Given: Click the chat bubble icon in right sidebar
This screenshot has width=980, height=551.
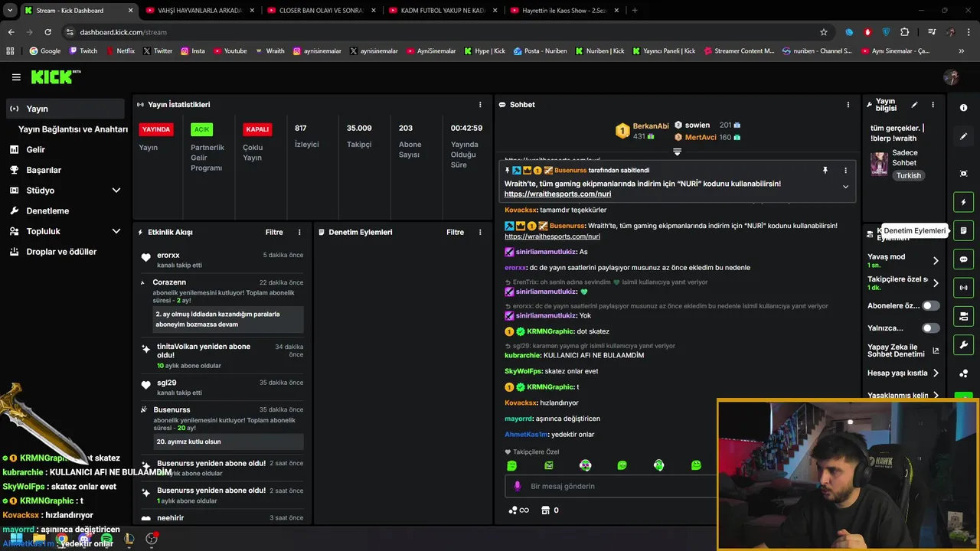Looking at the screenshot, I should (964, 259).
